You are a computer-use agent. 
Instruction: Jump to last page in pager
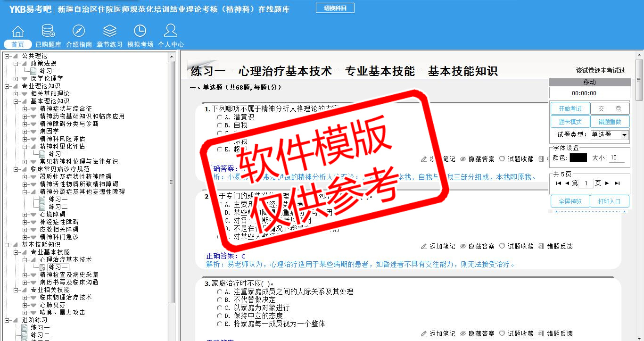point(617,183)
